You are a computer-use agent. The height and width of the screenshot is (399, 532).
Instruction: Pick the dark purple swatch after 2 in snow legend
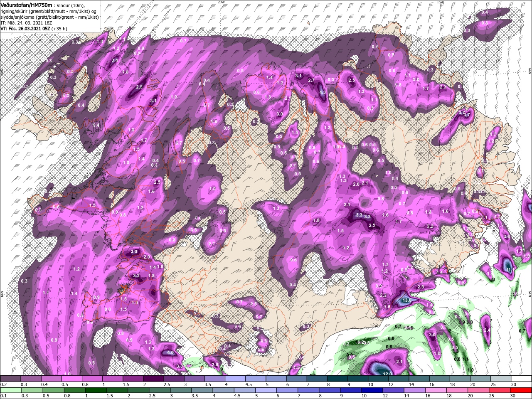point(153,379)
